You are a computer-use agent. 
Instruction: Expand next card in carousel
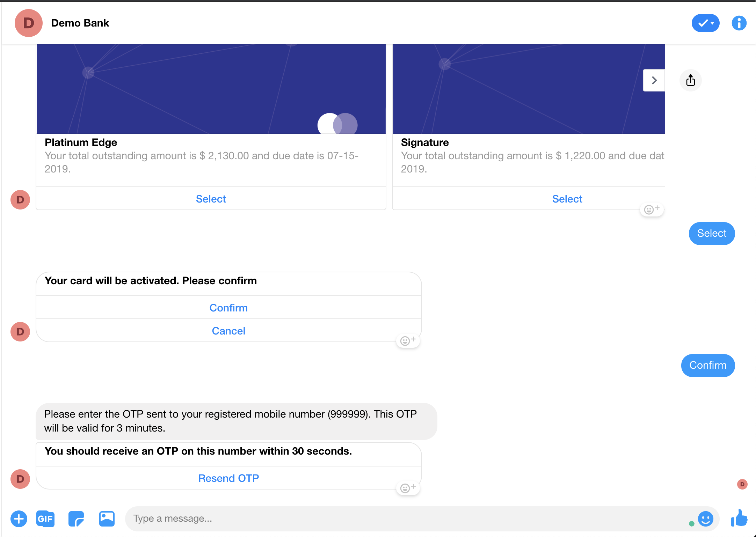pos(654,80)
